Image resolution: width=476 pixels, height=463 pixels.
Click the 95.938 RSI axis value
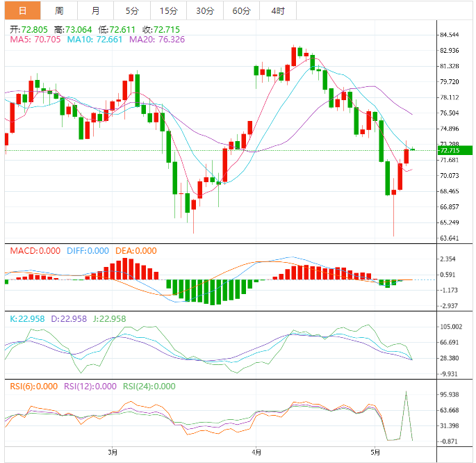point(450,394)
